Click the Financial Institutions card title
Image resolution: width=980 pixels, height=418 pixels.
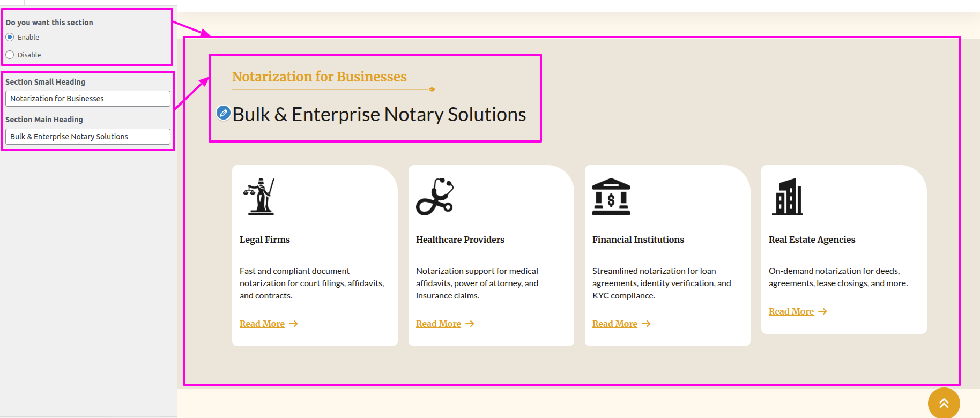[x=638, y=240]
